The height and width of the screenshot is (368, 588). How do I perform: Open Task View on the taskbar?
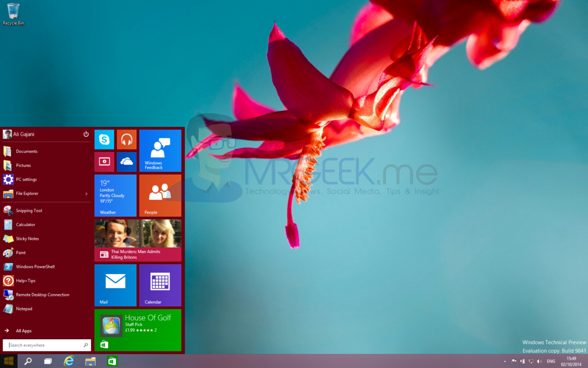tap(48, 361)
